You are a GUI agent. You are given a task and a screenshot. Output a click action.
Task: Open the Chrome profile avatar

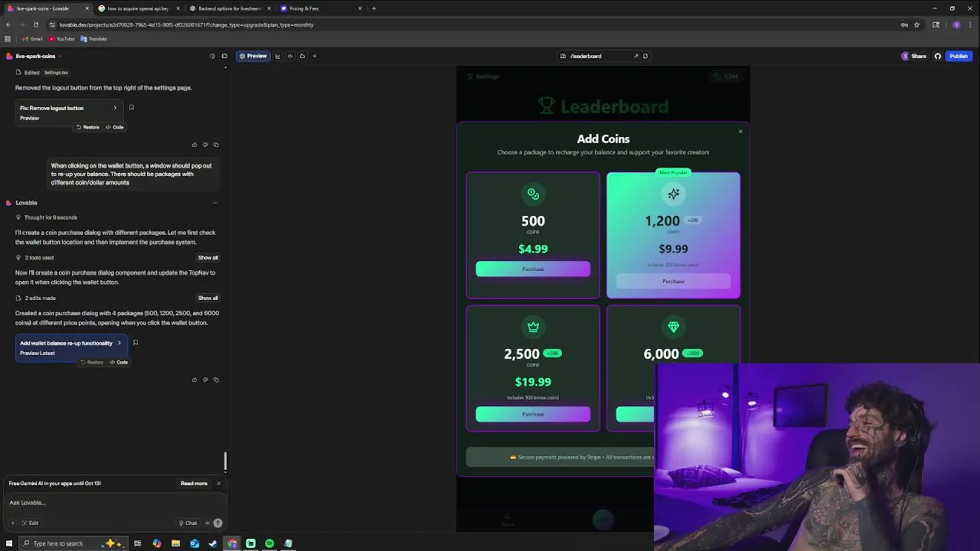pyautogui.click(x=956, y=24)
